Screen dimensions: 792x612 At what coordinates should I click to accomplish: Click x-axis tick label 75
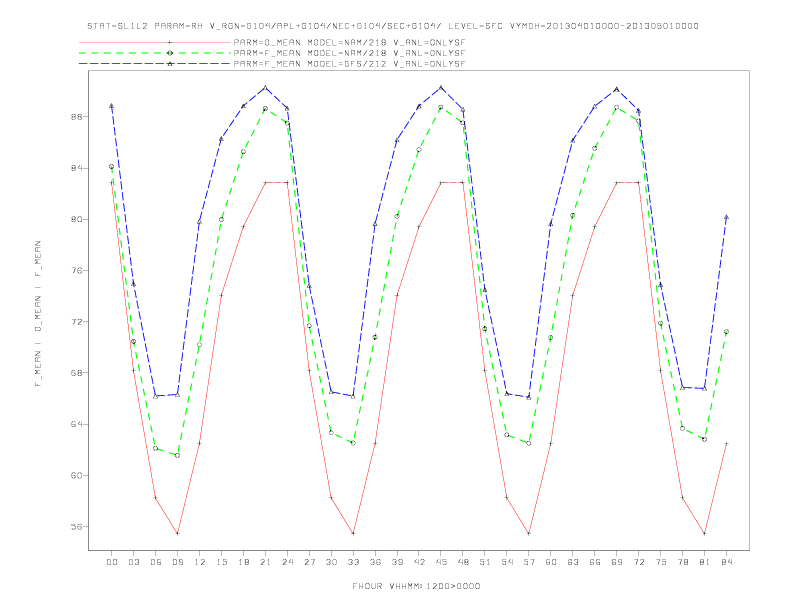tap(661, 562)
